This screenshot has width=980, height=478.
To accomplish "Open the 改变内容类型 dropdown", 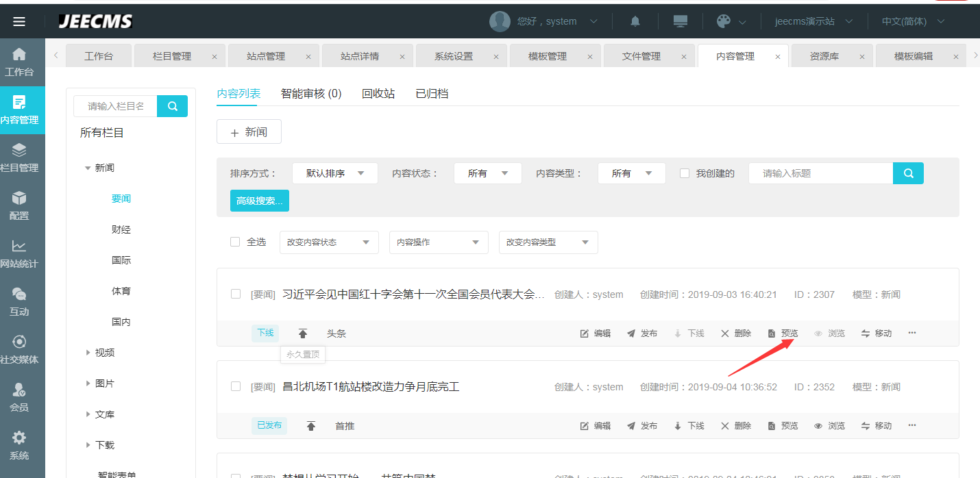I will click(548, 242).
